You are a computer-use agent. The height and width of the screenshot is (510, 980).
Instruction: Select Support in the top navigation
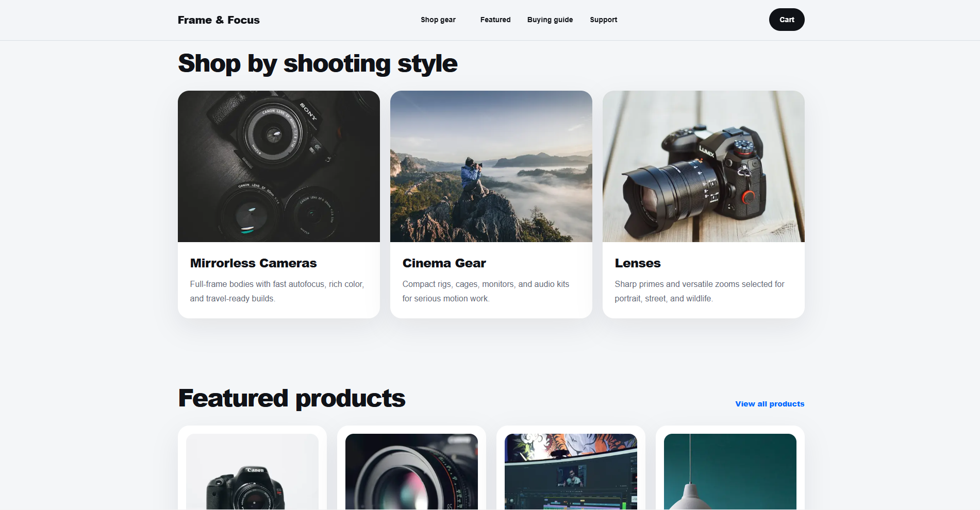[x=604, y=20]
